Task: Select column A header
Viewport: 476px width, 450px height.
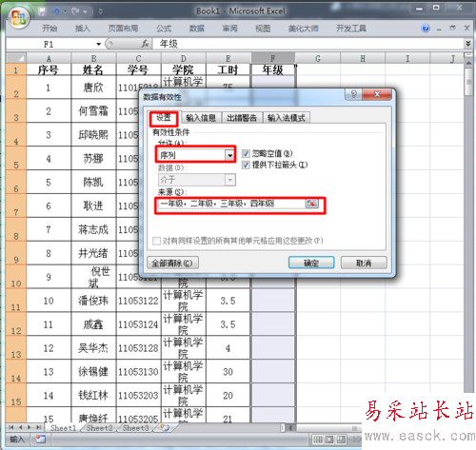Action: [49, 58]
